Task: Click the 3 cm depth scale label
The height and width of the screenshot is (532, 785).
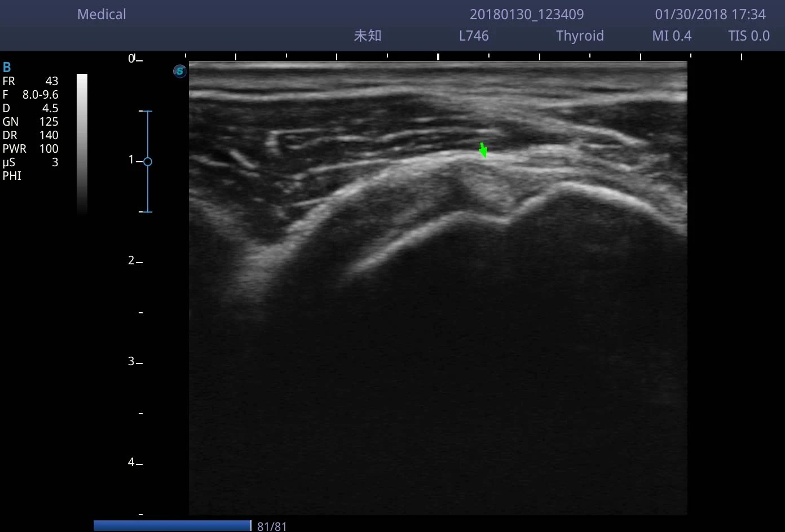Action: click(x=131, y=361)
